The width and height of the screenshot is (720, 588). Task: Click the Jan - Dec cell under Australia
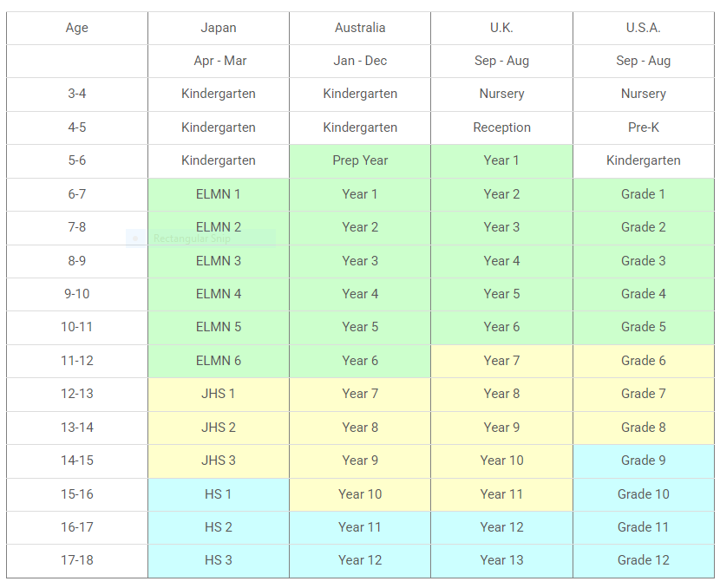coord(360,61)
